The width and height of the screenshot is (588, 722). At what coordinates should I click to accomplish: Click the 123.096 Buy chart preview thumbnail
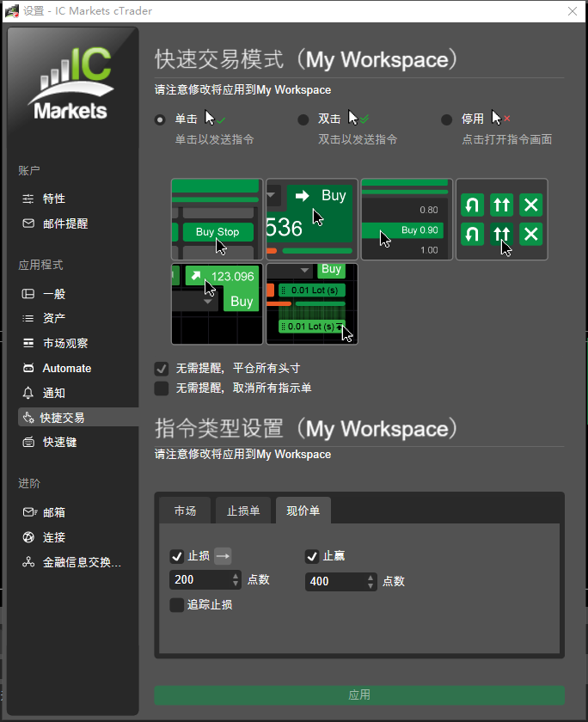[217, 303]
